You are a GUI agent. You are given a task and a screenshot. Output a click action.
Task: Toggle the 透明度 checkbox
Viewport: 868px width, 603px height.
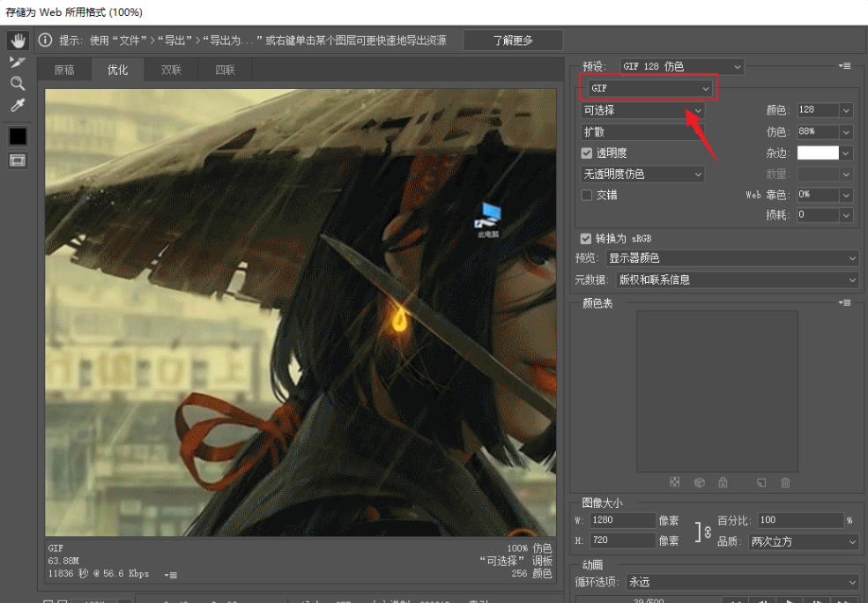click(x=587, y=153)
